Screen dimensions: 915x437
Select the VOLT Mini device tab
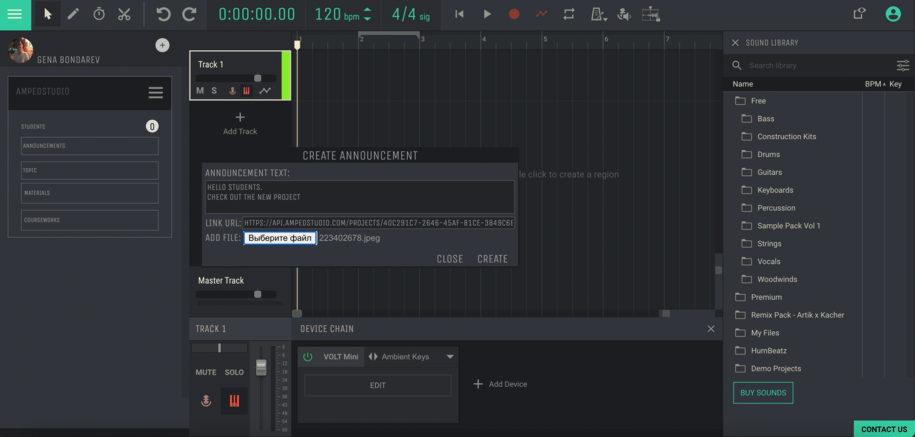[341, 356]
